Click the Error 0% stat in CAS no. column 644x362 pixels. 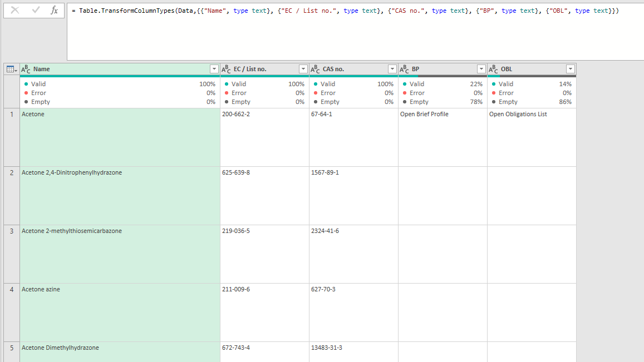coord(353,93)
